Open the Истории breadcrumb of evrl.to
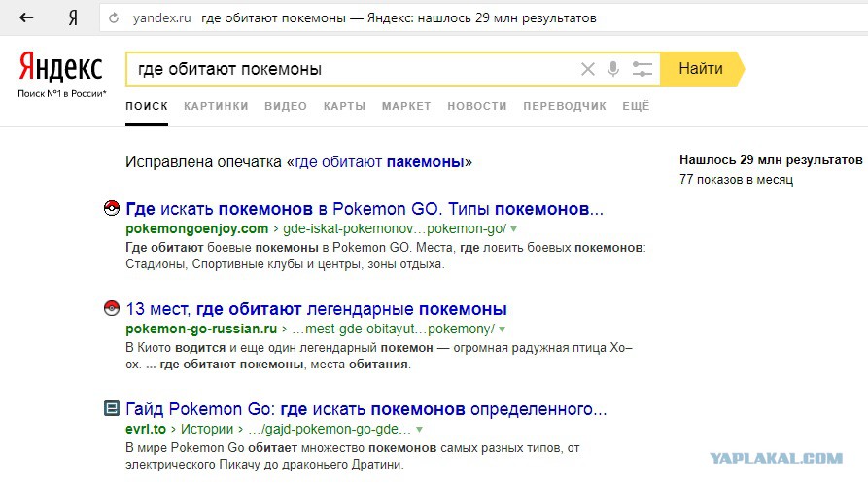 click(207, 429)
